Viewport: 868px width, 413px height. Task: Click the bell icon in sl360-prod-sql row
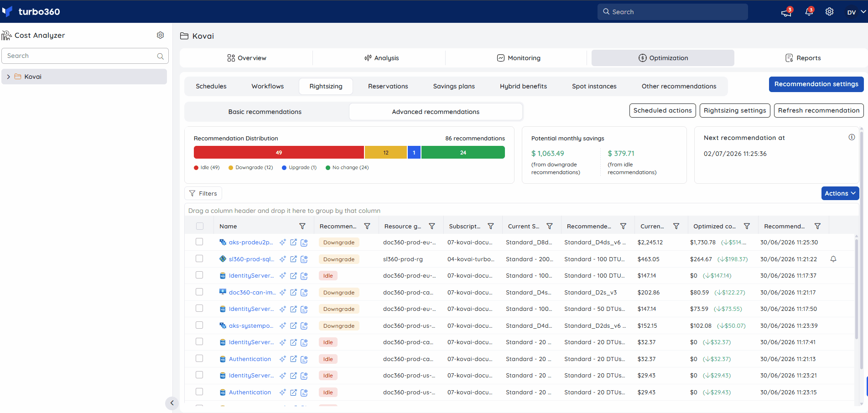click(x=833, y=259)
